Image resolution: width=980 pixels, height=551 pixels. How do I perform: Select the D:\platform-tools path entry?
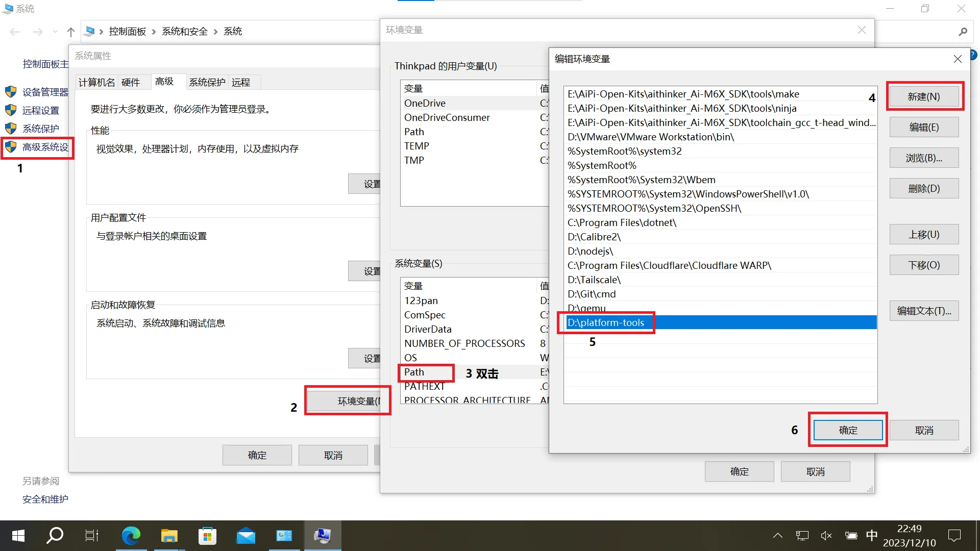pos(721,322)
